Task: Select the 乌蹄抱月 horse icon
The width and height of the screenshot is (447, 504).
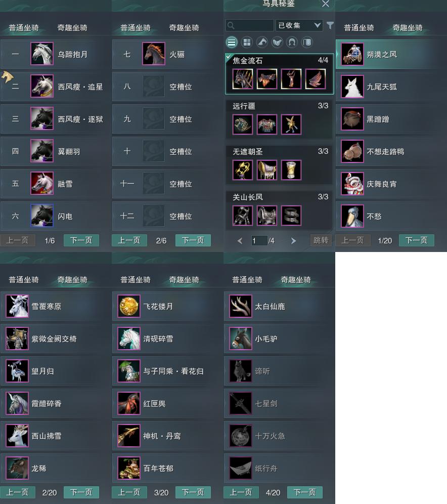Action: (x=42, y=54)
